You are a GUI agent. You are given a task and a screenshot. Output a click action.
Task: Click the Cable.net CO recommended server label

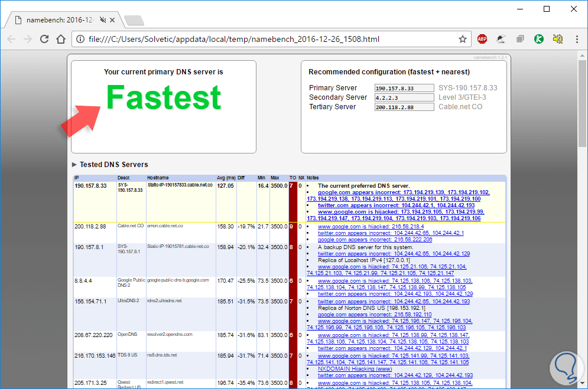[x=460, y=107]
